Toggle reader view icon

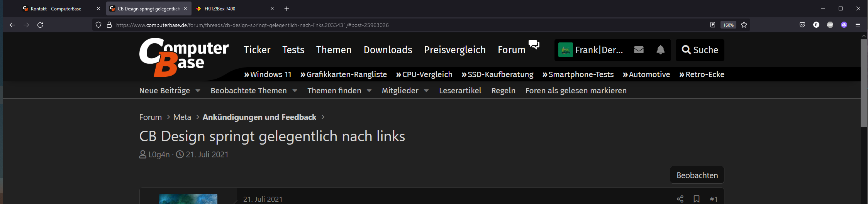713,25
